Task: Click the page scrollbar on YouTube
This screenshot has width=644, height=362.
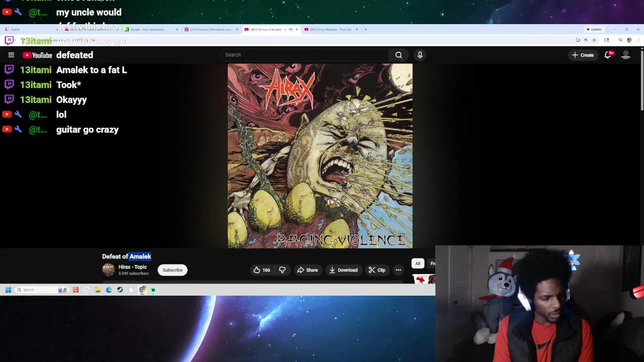Action: 642,80
